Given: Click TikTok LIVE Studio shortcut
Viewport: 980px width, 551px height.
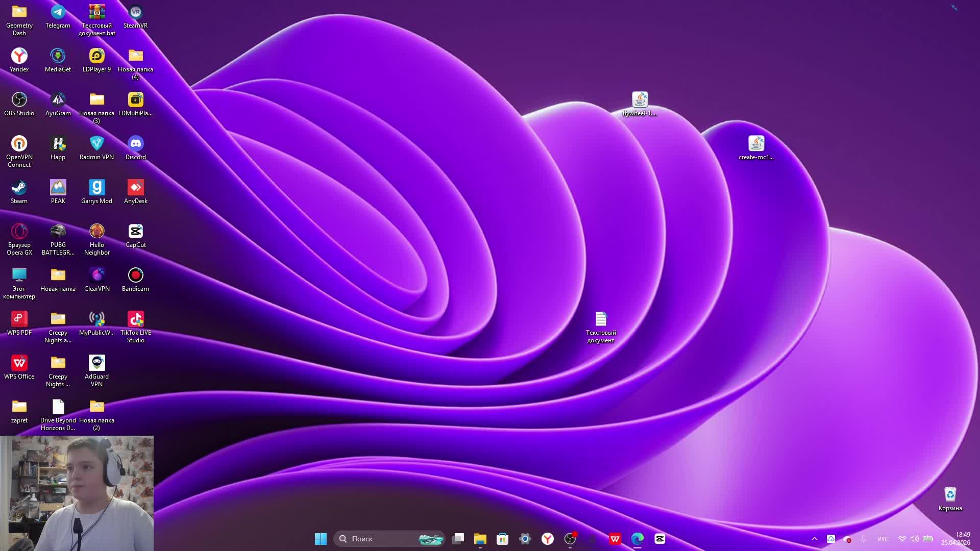Looking at the screenshot, I should point(135,319).
